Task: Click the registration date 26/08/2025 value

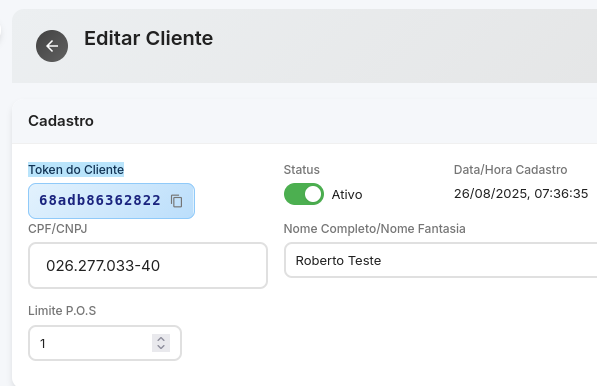Action: (x=521, y=194)
